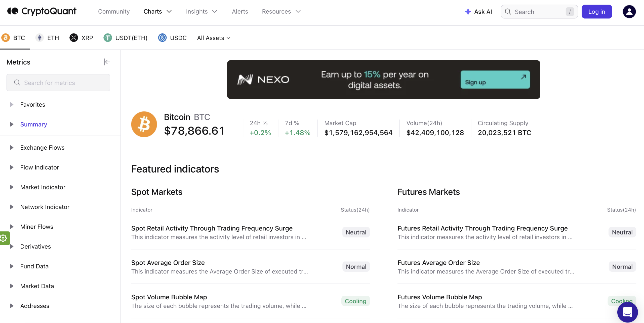644x323 pixels.
Task: Click Sign up on Nexo banner
Action: (x=495, y=79)
